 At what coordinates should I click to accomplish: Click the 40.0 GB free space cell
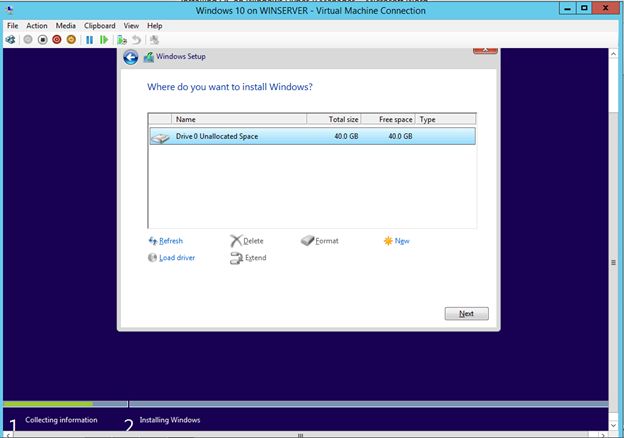(400, 136)
